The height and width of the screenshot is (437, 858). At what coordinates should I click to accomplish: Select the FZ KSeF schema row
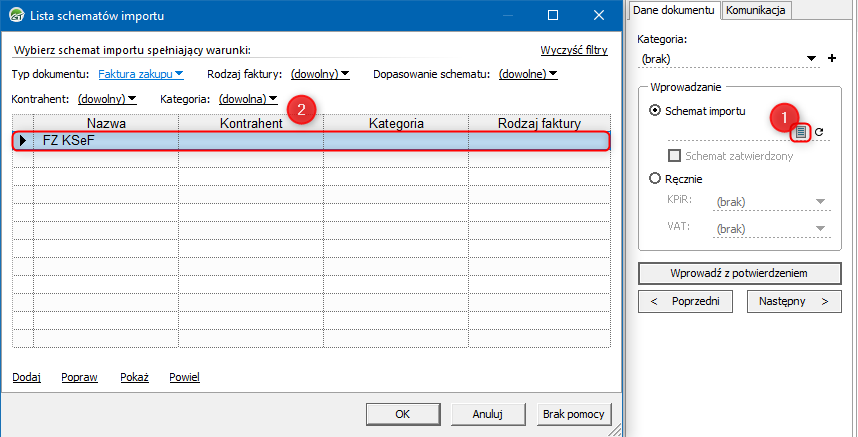[x=311, y=141]
